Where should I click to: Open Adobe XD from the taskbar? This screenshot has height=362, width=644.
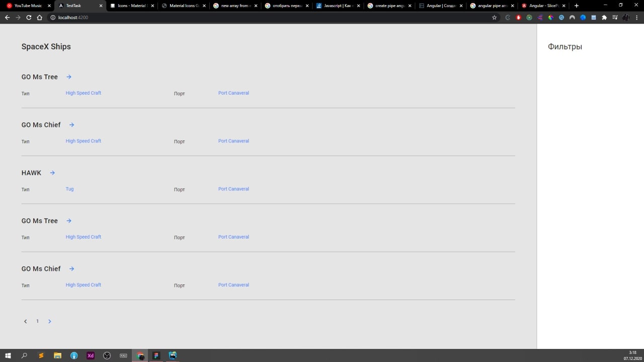point(91,355)
